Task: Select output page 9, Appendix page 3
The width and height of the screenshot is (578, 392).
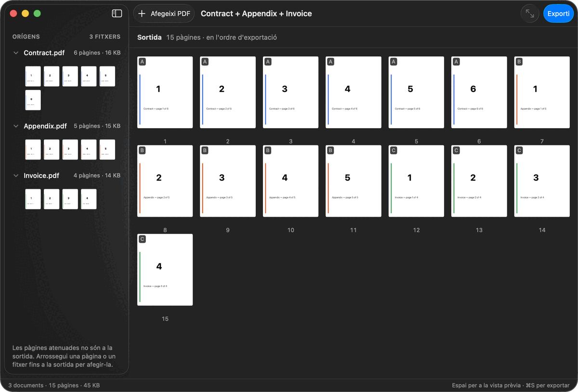Action: pos(228,181)
